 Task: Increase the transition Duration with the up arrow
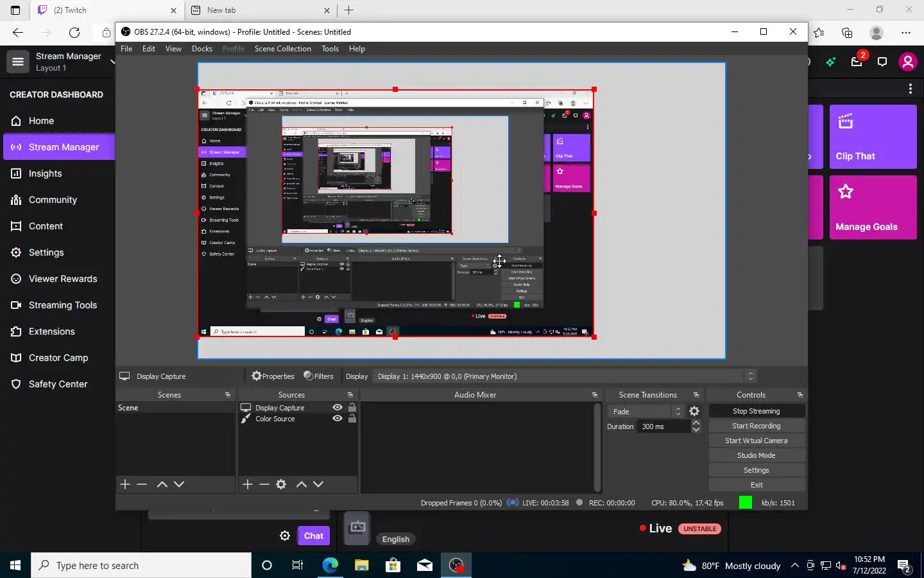point(696,423)
